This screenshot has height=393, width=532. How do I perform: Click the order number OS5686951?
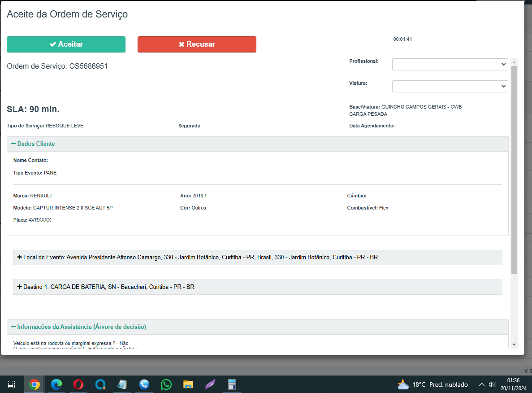tap(89, 66)
